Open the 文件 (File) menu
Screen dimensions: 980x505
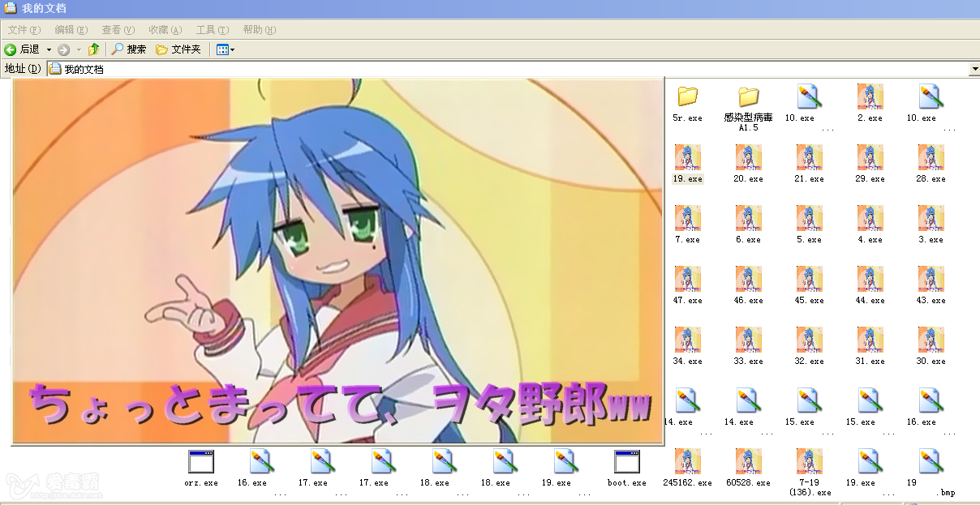(x=24, y=30)
